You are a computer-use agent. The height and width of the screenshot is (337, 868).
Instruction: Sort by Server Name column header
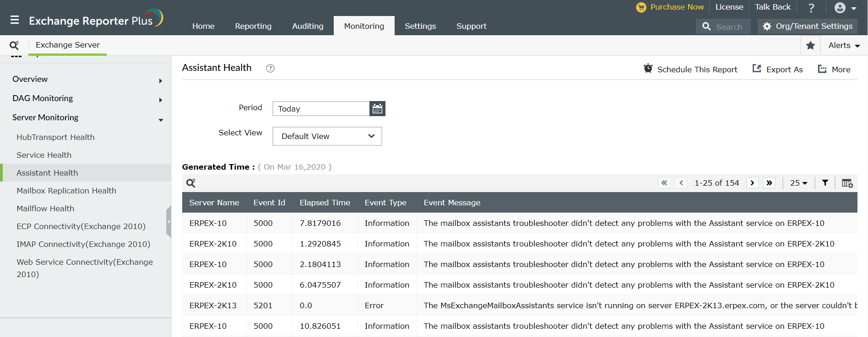(214, 203)
